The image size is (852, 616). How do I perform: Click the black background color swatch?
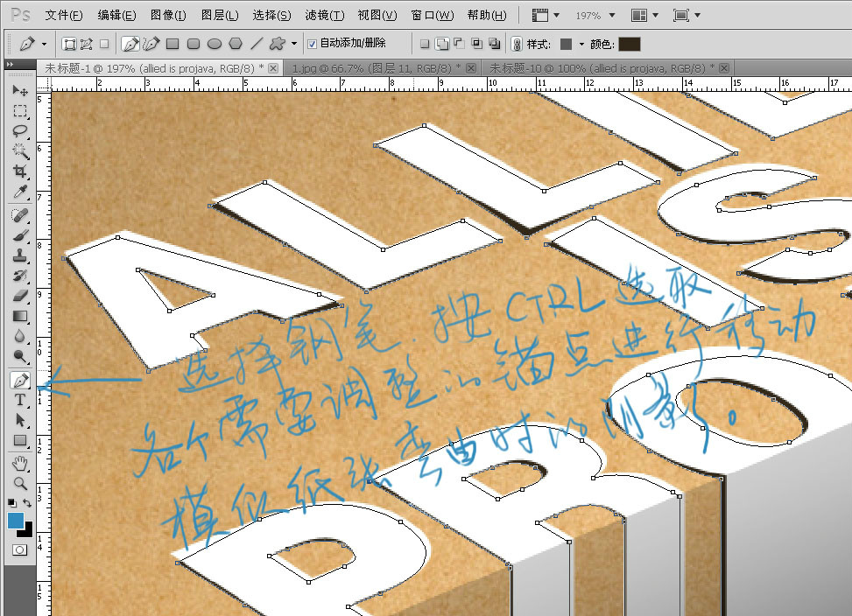pyautogui.click(x=28, y=531)
